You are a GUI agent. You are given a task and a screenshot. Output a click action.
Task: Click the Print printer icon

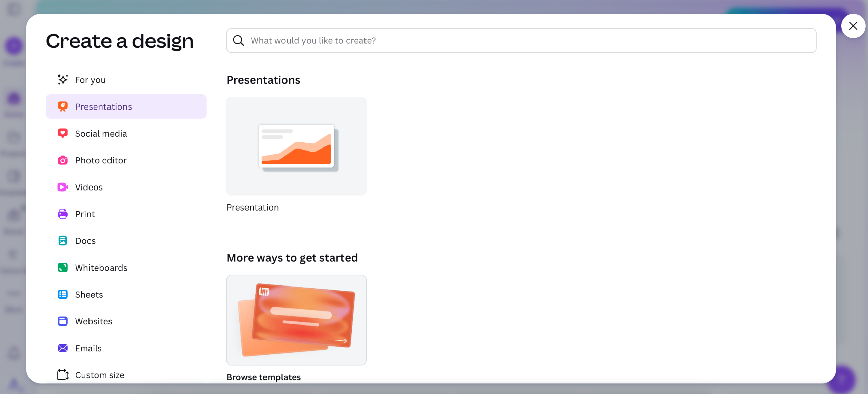coord(63,214)
